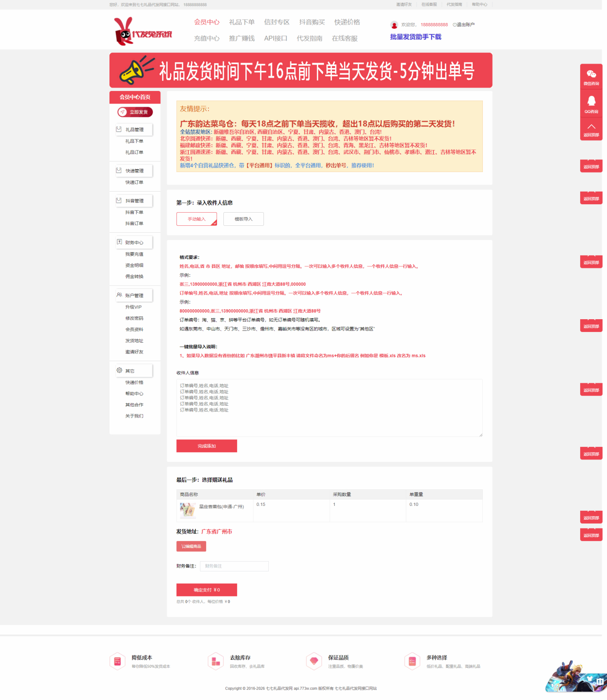
Task: Click 邀请好友 in the top gray bar
Action: [x=404, y=4]
